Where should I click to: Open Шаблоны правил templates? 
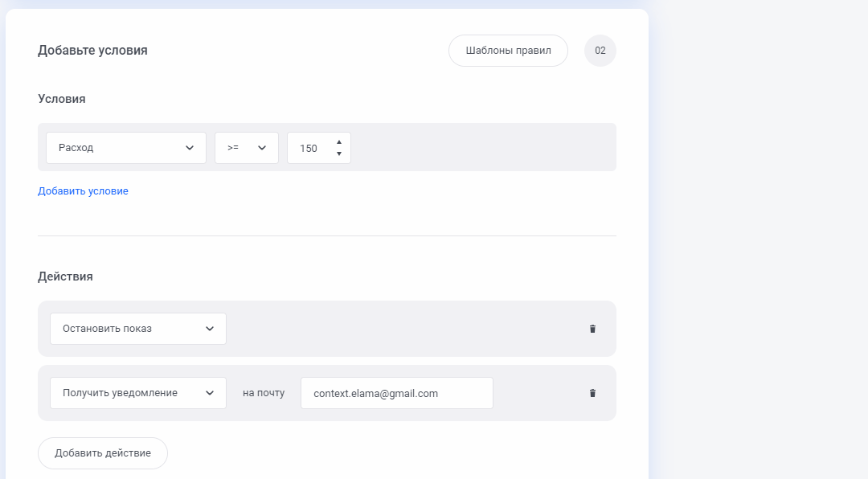click(x=508, y=51)
